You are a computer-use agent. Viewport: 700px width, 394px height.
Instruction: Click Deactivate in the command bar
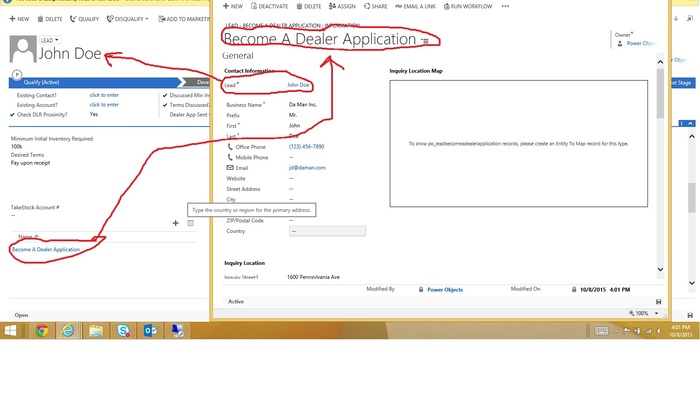270,6
